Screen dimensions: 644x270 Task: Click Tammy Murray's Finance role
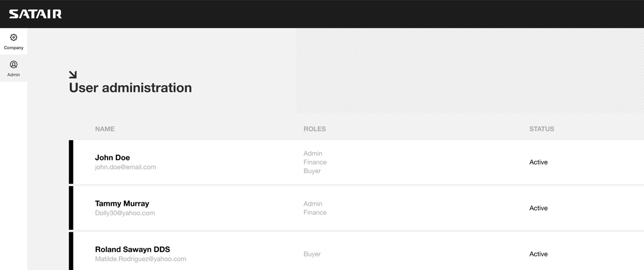tap(315, 212)
